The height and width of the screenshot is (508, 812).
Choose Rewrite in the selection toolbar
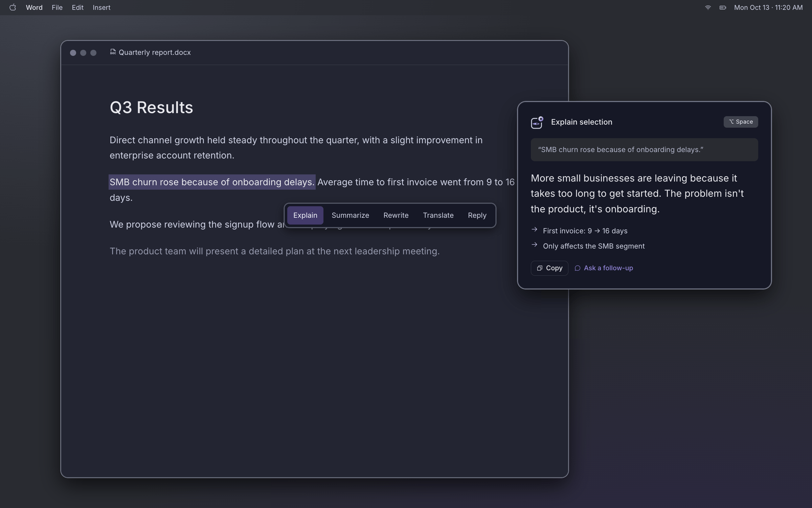tap(396, 215)
